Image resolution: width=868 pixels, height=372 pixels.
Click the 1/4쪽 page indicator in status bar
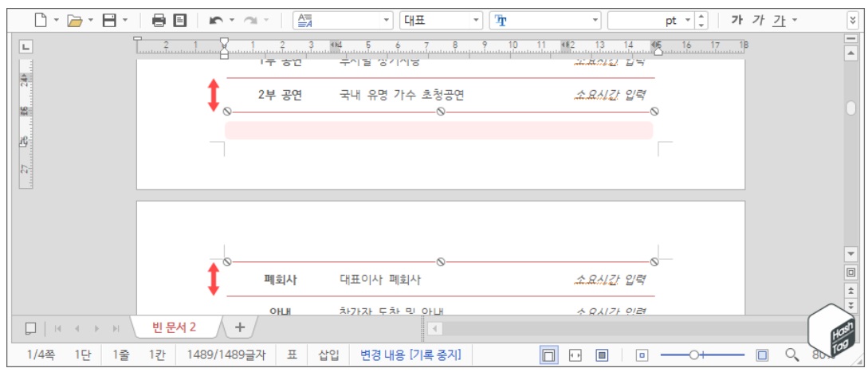41,354
